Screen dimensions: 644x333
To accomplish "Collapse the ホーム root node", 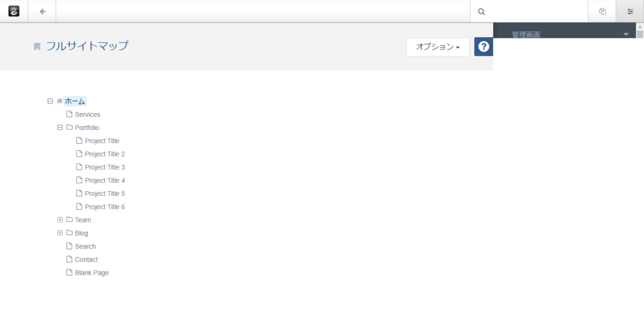I will click(x=50, y=101).
